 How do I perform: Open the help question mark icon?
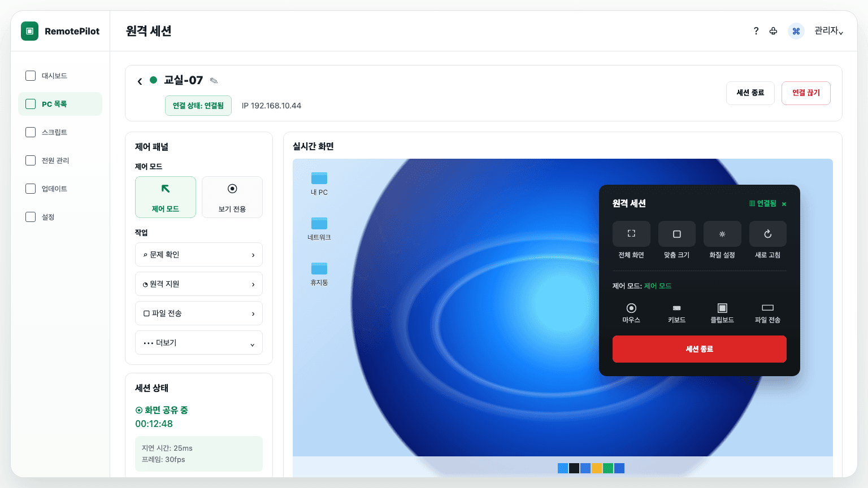[756, 31]
